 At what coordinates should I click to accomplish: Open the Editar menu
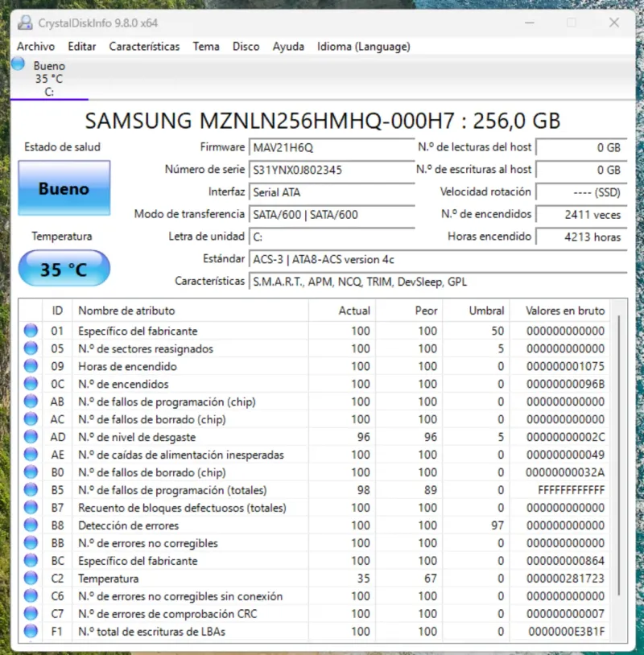82,47
